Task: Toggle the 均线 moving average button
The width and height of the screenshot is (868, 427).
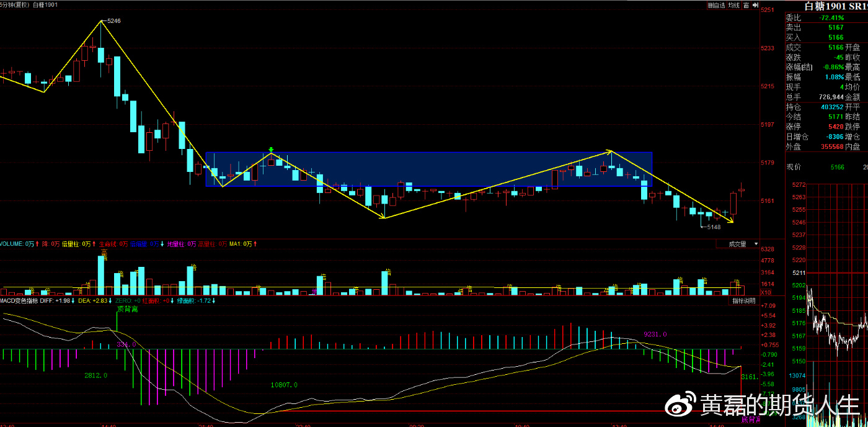Action: (x=734, y=5)
